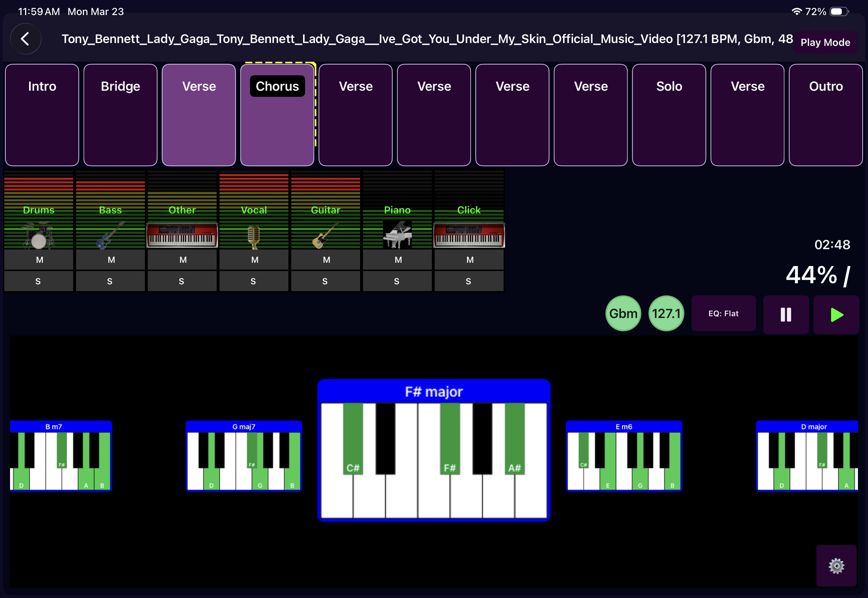868x598 pixels.
Task: Click the Other stem keyboard icon
Action: pos(182,234)
